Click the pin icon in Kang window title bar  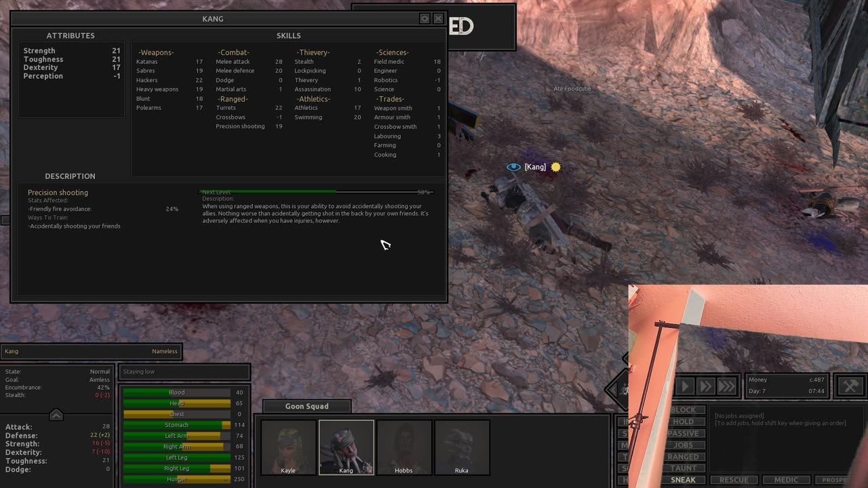click(425, 19)
